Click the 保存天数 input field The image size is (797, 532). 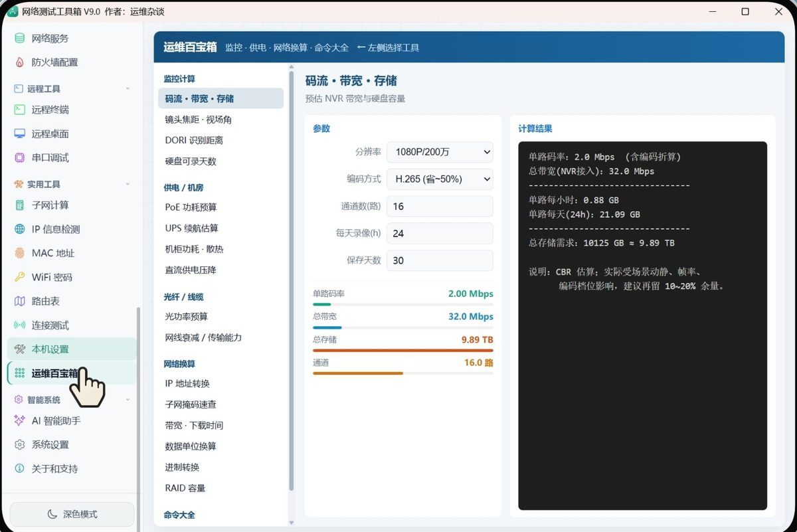pos(440,260)
